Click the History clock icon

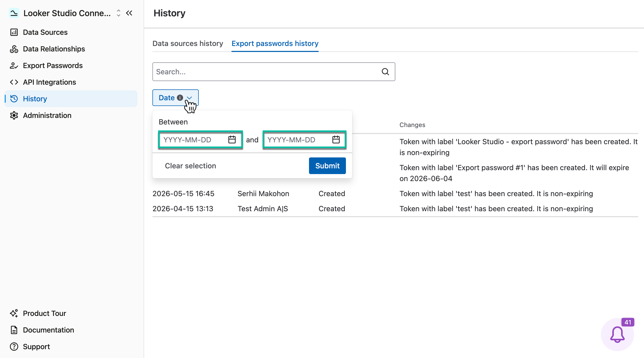click(x=14, y=99)
